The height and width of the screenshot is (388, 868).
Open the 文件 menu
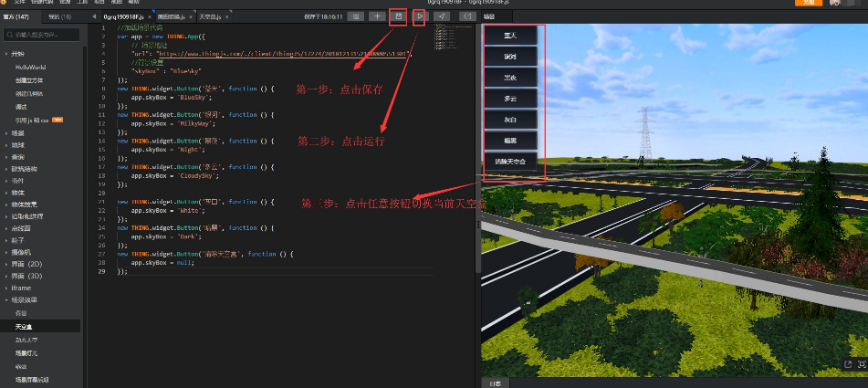point(20,2)
